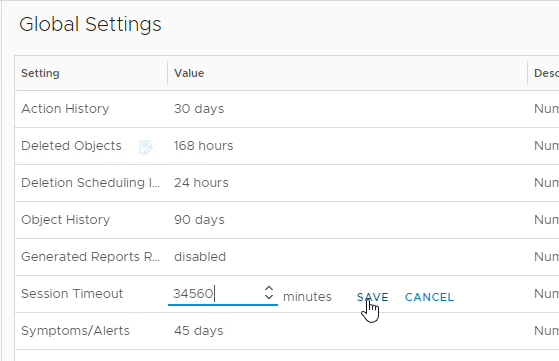Select the Symptoms/Alerts setting row
559x361 pixels.
tap(287, 331)
